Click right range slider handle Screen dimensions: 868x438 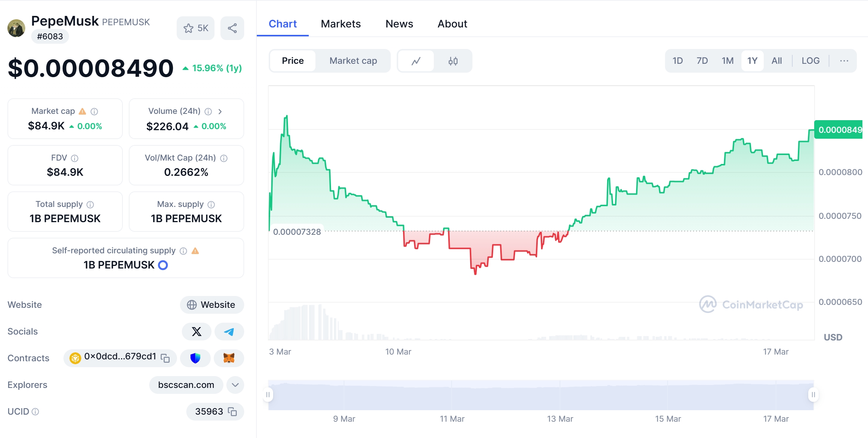coord(813,395)
